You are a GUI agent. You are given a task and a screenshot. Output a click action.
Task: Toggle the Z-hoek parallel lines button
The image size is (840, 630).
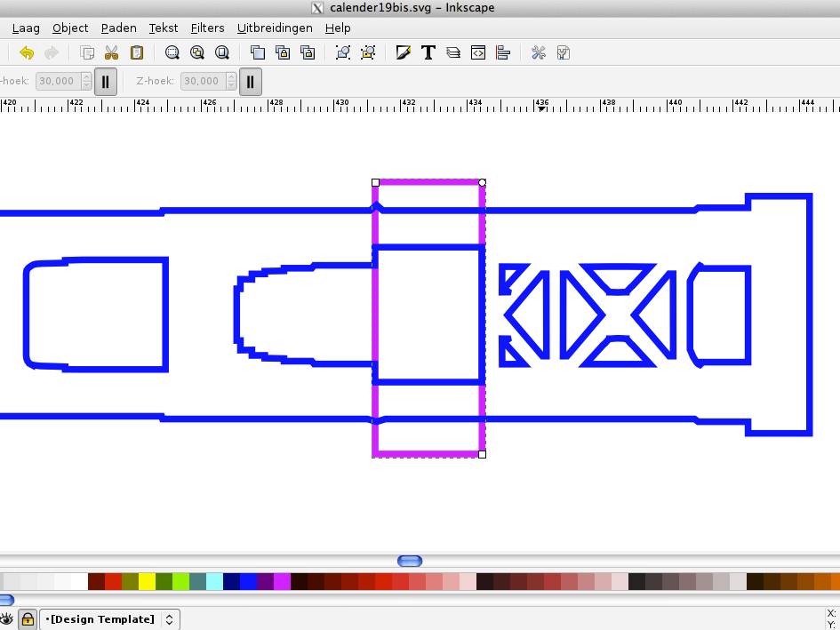[250, 82]
